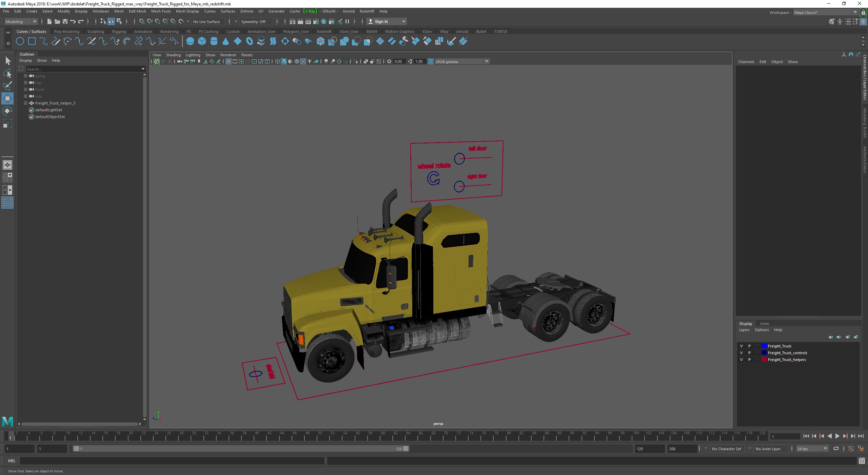
Task: Toggle wireframe on shaded in viewport
Action: click(x=297, y=61)
